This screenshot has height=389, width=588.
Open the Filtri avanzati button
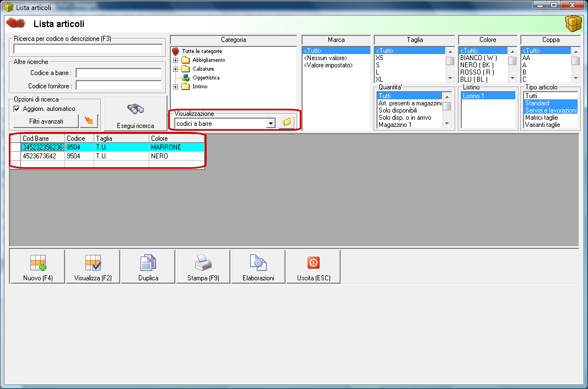[46, 121]
